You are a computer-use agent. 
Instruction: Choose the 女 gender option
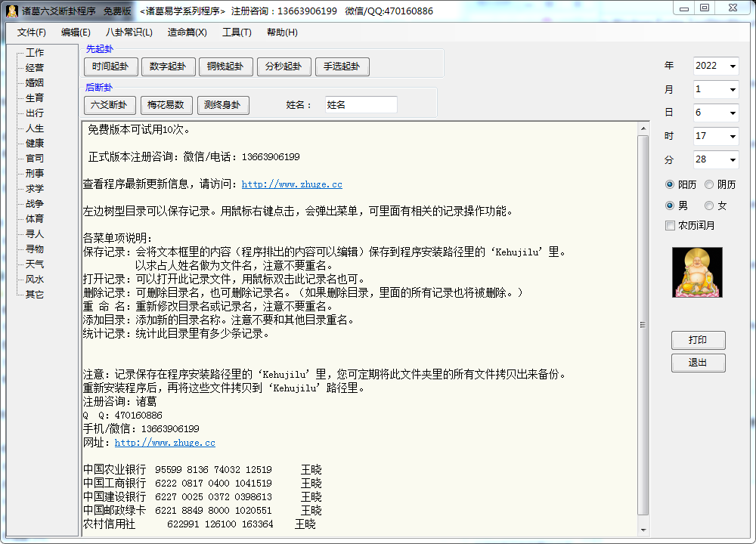coord(709,206)
